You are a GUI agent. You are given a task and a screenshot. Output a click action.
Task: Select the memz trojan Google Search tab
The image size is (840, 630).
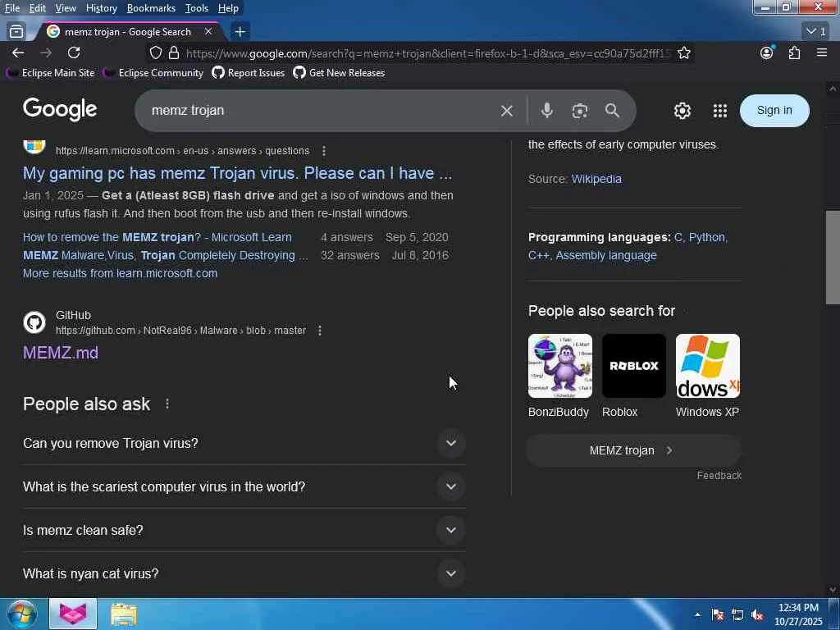pos(129,32)
